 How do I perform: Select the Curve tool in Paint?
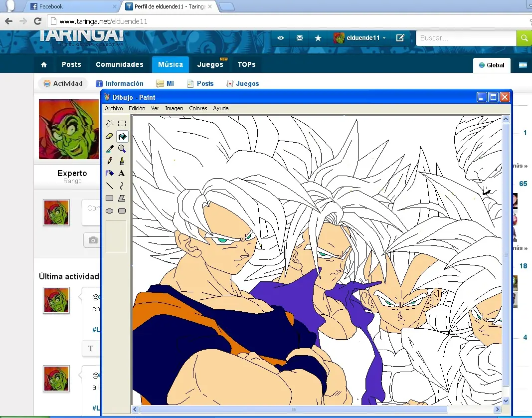(122, 186)
